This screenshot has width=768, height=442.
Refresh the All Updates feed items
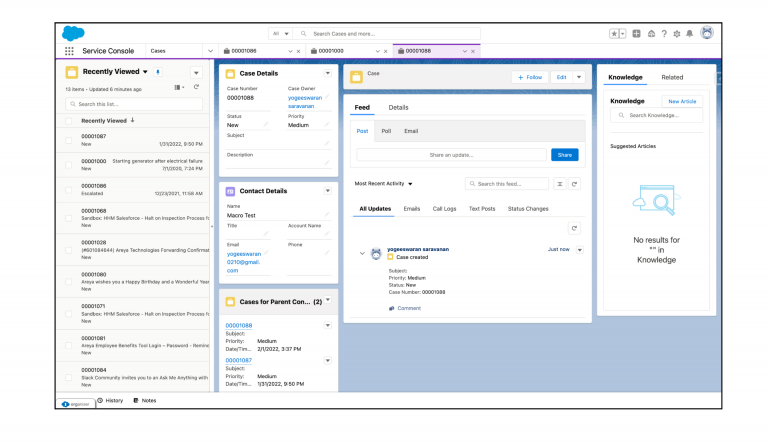coord(575,228)
